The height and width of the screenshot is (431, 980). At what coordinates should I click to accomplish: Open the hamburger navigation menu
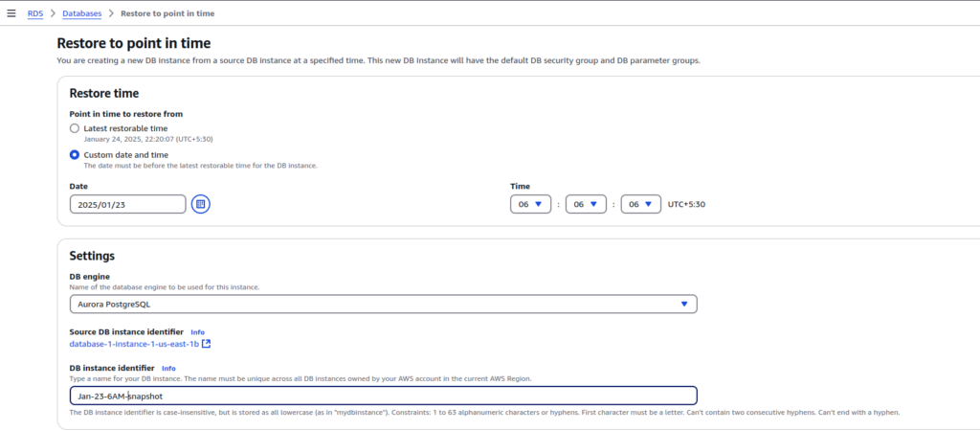click(11, 12)
